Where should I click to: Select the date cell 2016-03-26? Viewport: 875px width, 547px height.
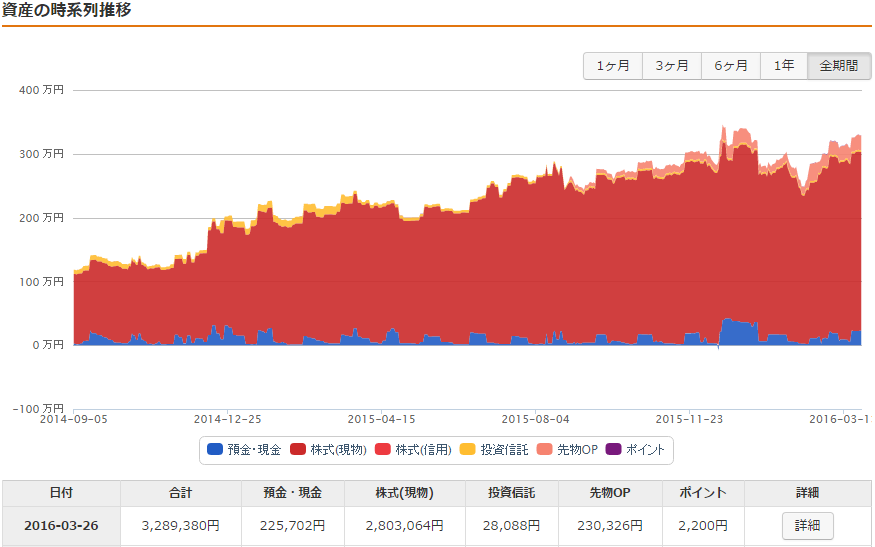[x=61, y=526]
